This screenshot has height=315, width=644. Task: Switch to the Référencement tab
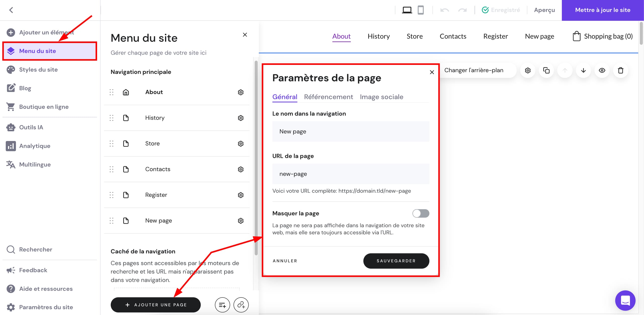328,97
